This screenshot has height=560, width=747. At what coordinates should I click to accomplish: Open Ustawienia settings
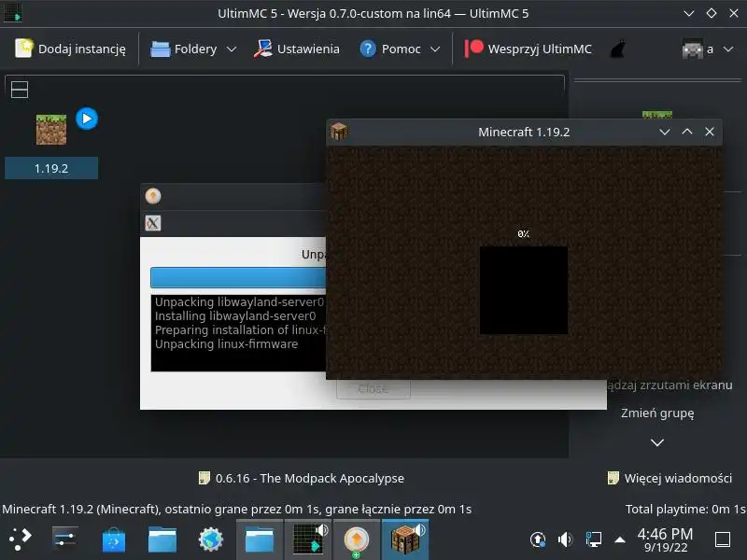coord(296,49)
